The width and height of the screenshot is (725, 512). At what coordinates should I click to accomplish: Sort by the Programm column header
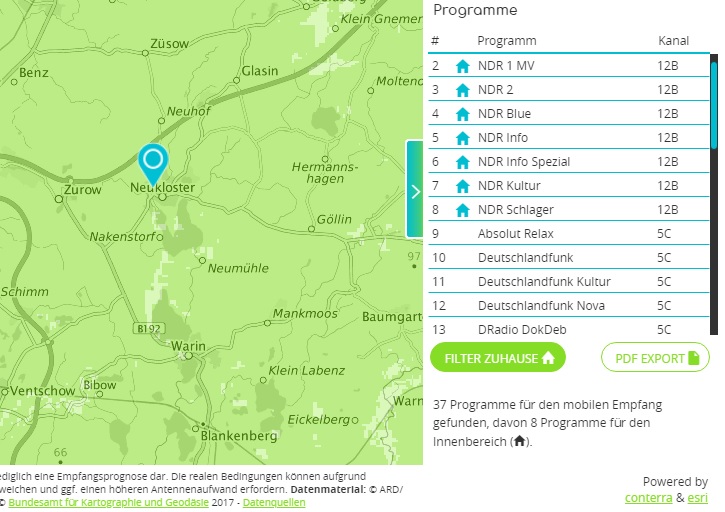(x=507, y=41)
